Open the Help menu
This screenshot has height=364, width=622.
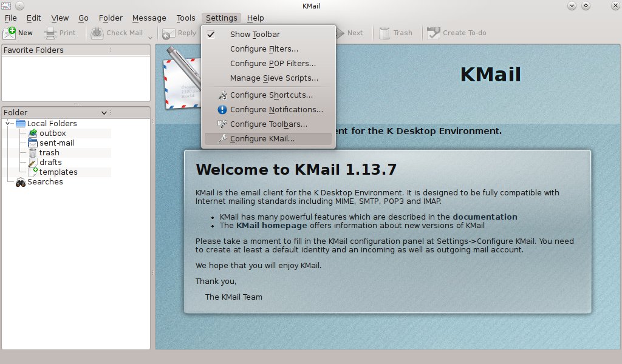[256, 18]
